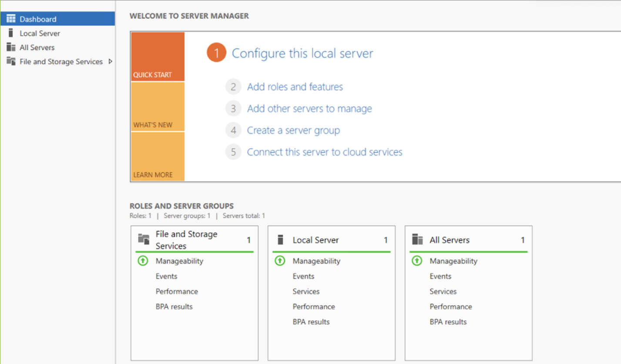Click the File and Storage Services sidebar icon
Screen dimensions: 621x364
(x=11, y=62)
